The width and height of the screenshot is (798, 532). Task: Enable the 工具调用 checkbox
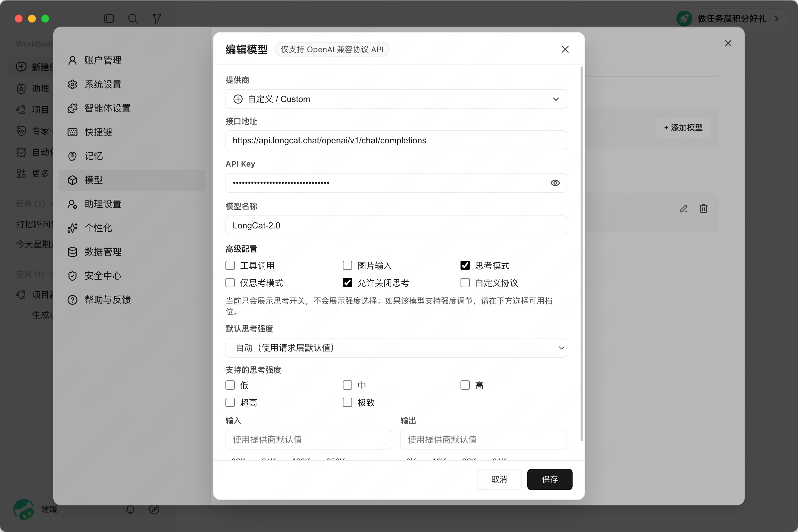[230, 265]
